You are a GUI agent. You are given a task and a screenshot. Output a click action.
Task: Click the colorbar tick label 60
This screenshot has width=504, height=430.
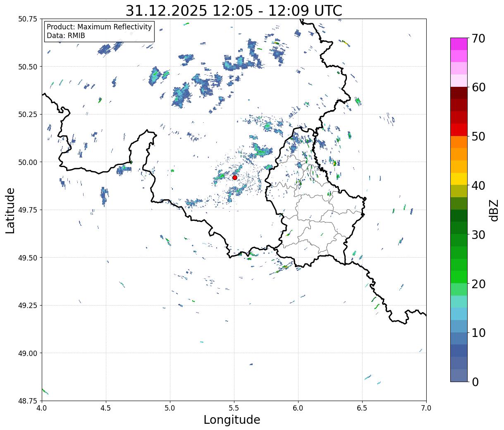point(478,87)
